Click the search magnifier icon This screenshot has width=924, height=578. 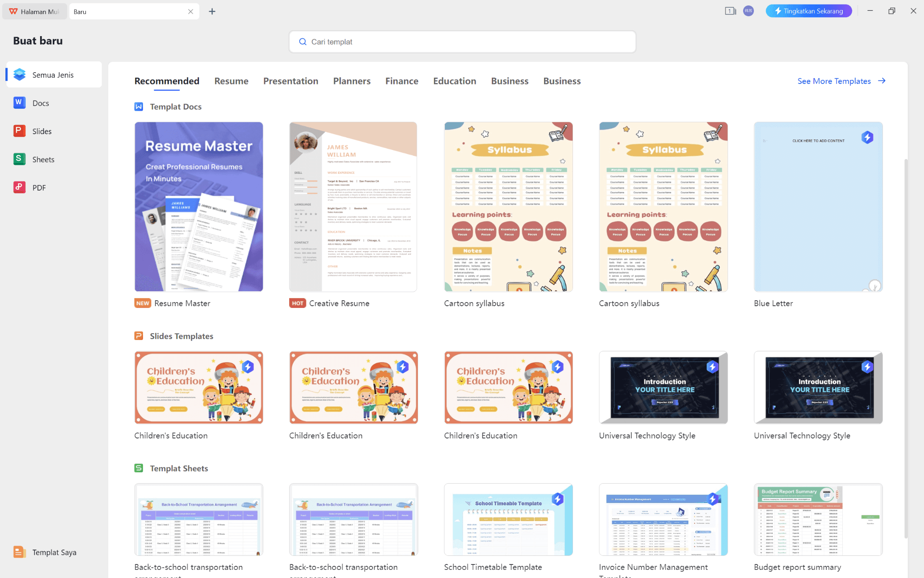click(x=303, y=42)
